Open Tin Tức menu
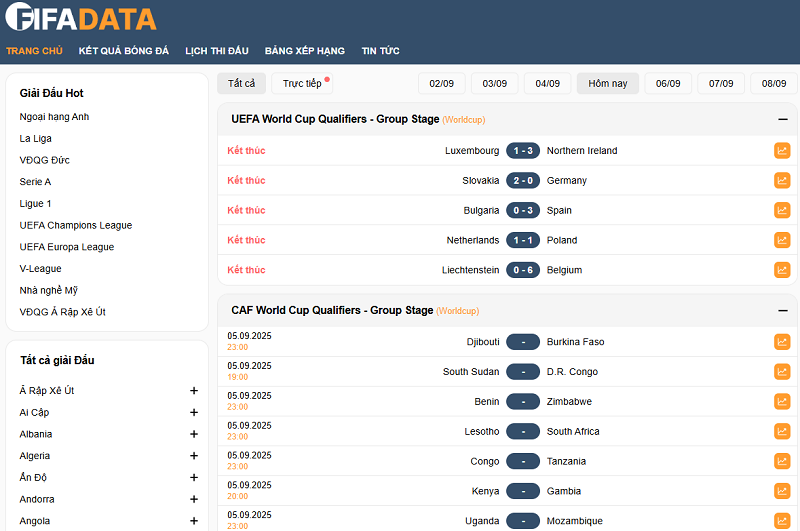 381,51
